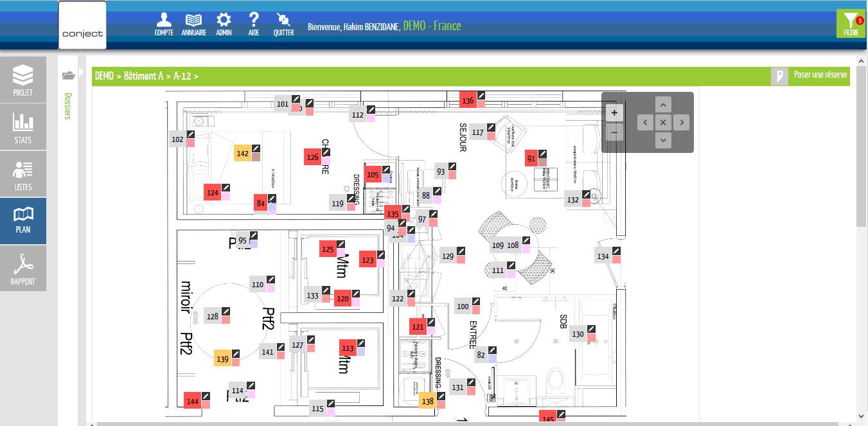
Task: Open the ANNUAIRE directory icon
Action: tap(193, 24)
